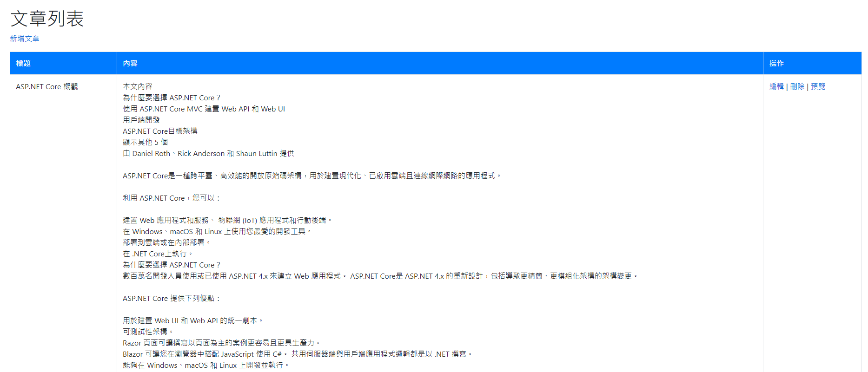
Task: Click the ASP.NET Core目標架構 text line
Action: pyautogui.click(x=160, y=131)
